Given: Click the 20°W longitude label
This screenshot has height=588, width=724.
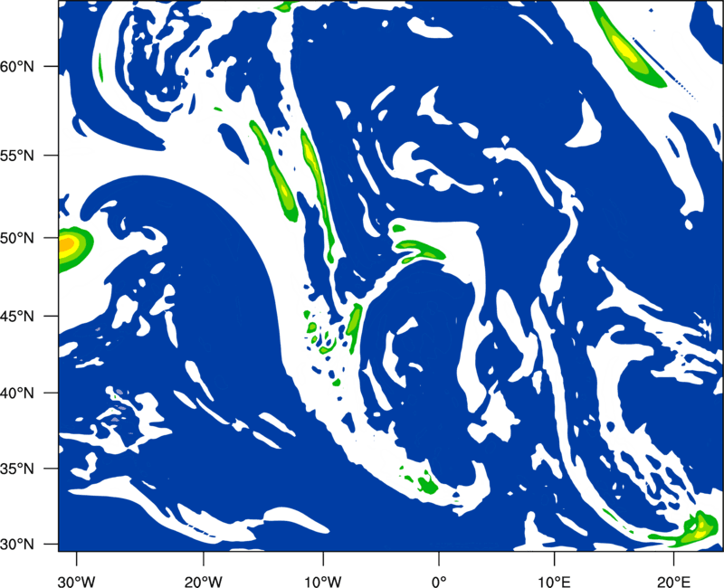Looking at the screenshot, I should pyautogui.click(x=203, y=581).
